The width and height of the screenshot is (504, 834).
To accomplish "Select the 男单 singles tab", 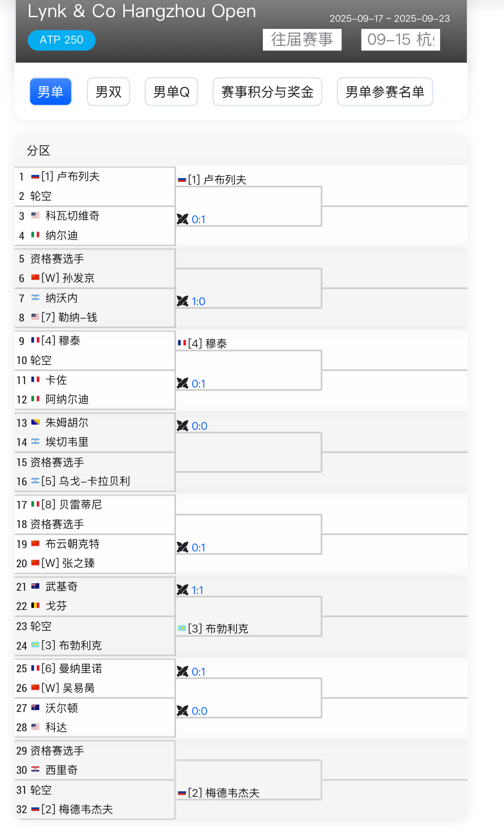I will coord(51,92).
